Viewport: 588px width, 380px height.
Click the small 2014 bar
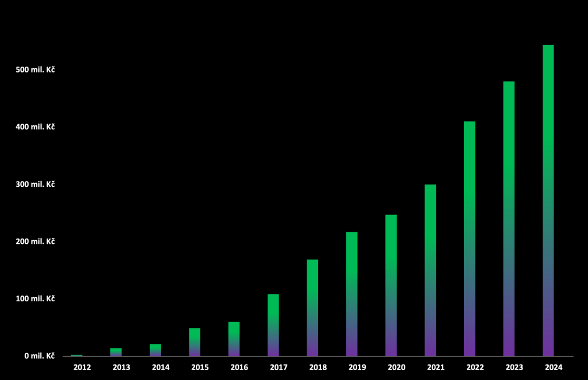tap(155, 350)
